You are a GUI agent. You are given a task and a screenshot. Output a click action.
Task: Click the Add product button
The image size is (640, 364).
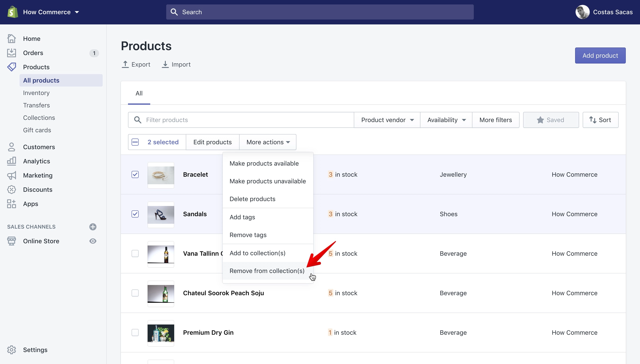600,55
